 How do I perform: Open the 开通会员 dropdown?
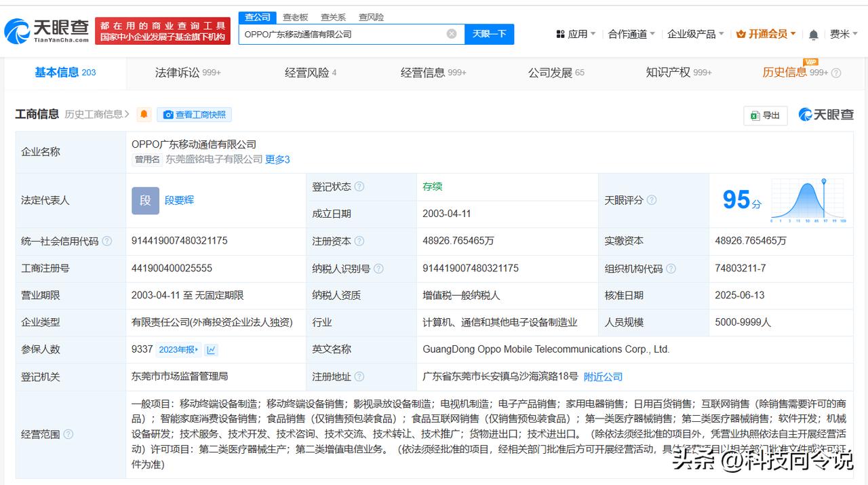(766, 34)
